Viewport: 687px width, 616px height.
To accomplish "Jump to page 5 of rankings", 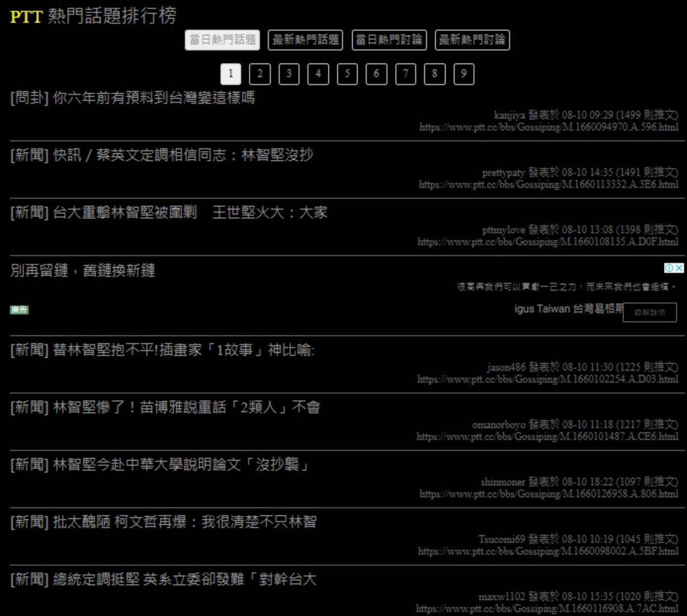I will pyautogui.click(x=347, y=74).
